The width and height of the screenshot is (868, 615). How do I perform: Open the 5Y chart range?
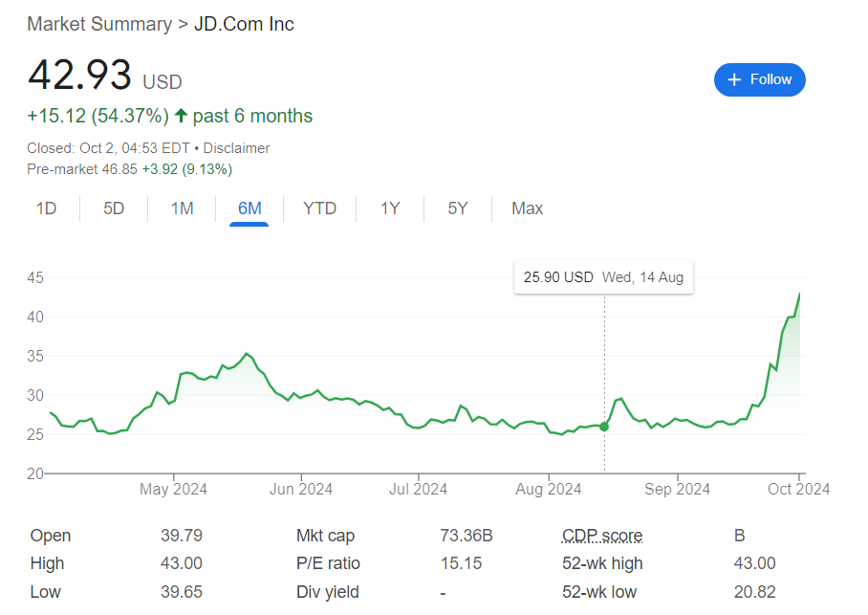point(458,209)
